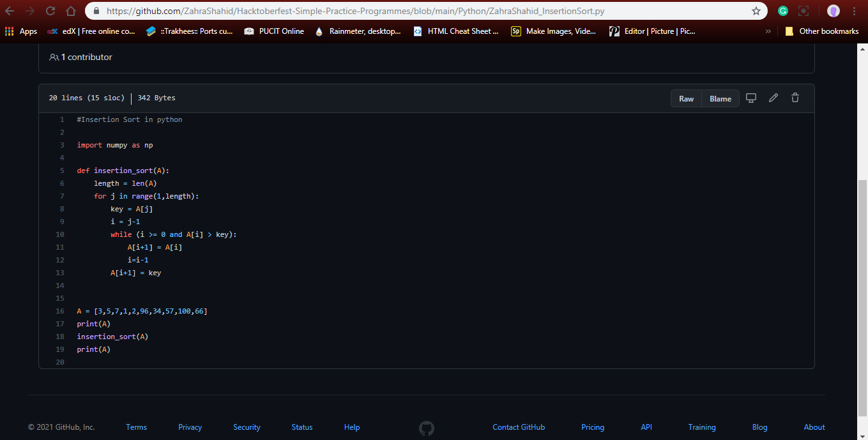Click the Blame button
The height and width of the screenshot is (440, 868).
pos(720,98)
